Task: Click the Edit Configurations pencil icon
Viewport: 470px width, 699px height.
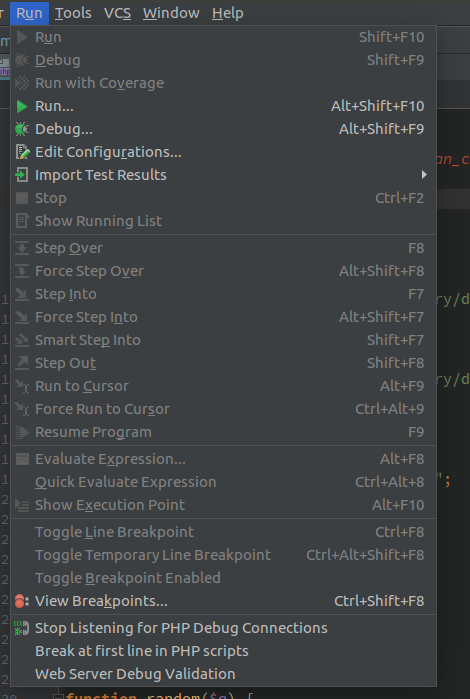Action: click(22, 152)
